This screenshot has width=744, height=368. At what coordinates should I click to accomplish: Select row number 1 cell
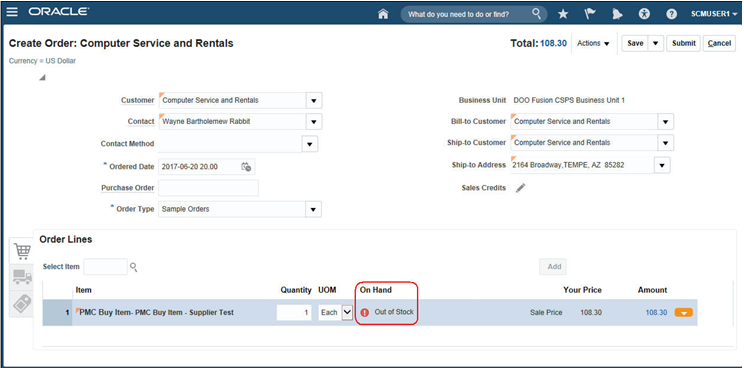pos(57,313)
